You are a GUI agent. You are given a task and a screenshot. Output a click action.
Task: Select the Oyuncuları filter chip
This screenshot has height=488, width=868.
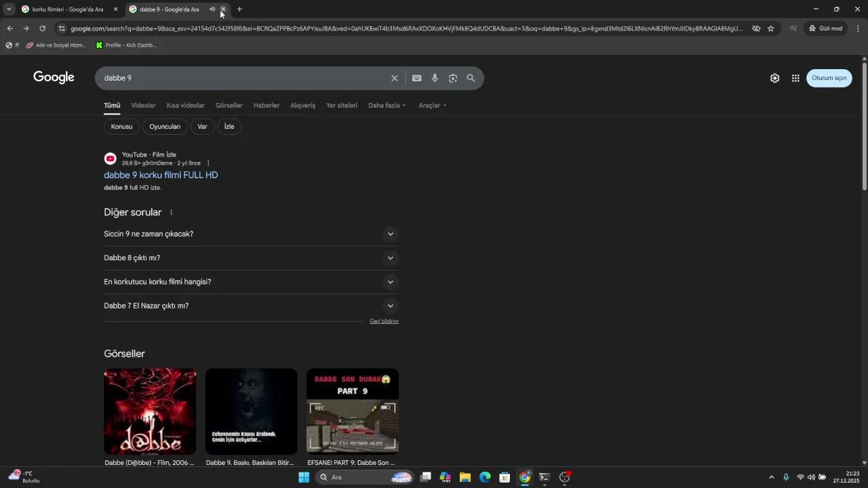click(165, 127)
